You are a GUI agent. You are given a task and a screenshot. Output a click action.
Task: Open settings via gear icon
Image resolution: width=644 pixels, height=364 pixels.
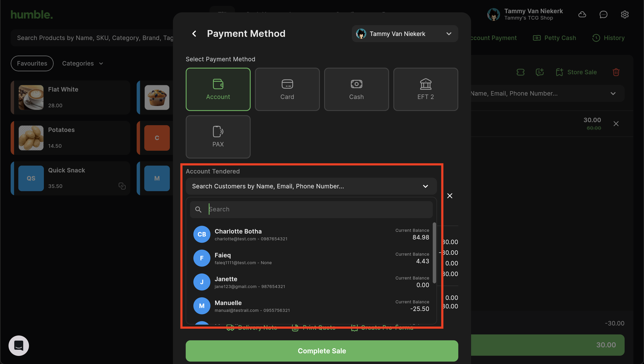624,14
